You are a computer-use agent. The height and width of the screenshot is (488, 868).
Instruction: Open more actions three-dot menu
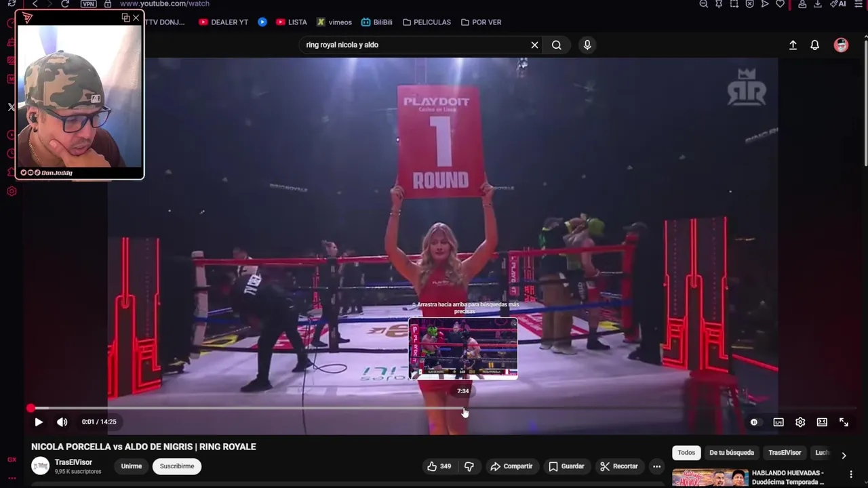tap(656, 466)
